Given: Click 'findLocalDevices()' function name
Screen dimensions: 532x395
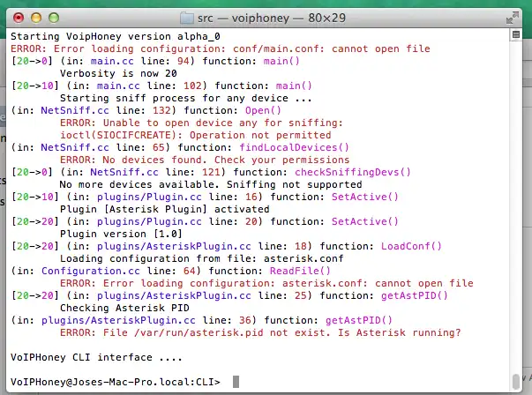Looking at the screenshot, I should (294, 147).
